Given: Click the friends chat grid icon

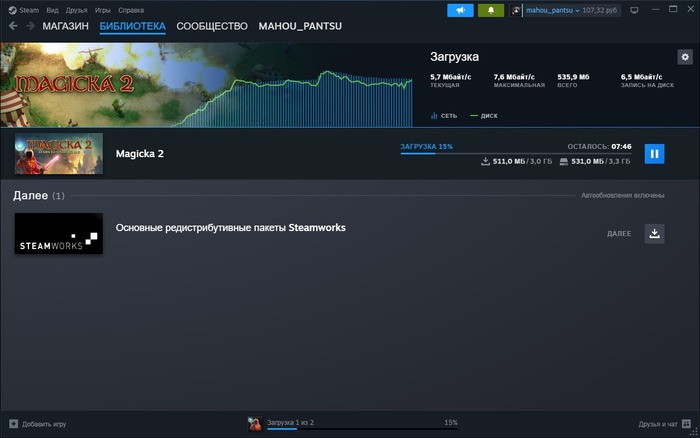Looking at the screenshot, I should click(686, 424).
